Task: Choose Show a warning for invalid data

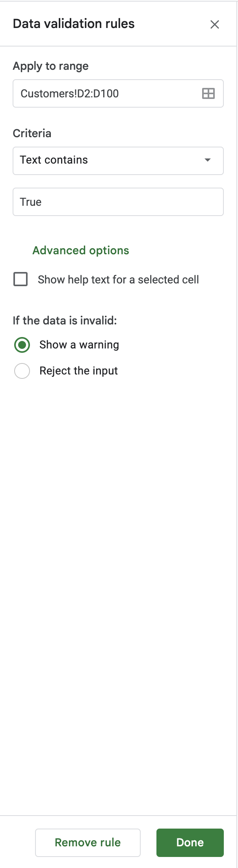Action: (22, 344)
